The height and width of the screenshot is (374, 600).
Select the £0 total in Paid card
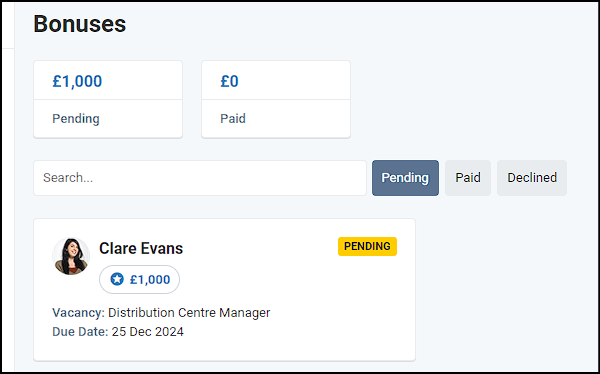click(x=229, y=81)
